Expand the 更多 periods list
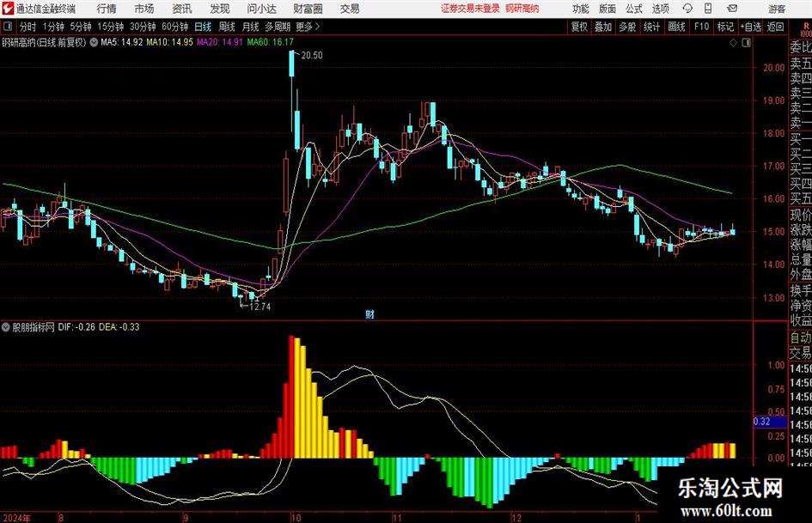Image resolution: width=812 pixels, height=523 pixels. click(308, 27)
